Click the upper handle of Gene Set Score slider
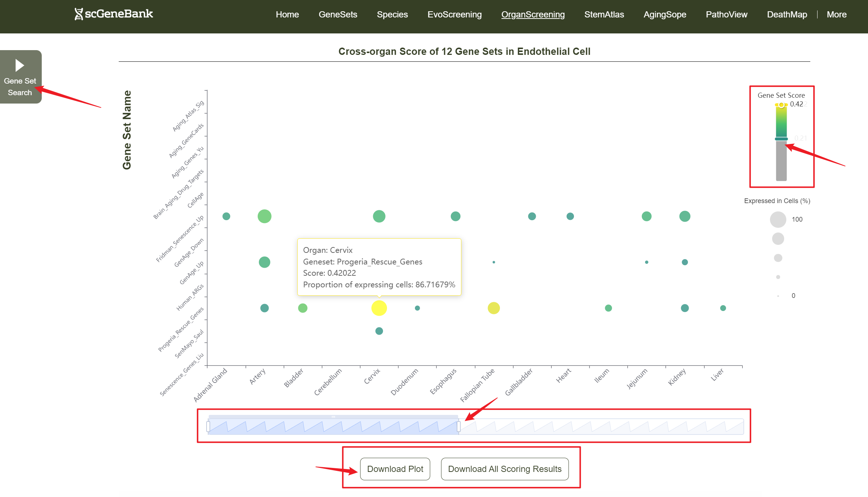Viewport: 868px width, 497px height. click(x=781, y=105)
